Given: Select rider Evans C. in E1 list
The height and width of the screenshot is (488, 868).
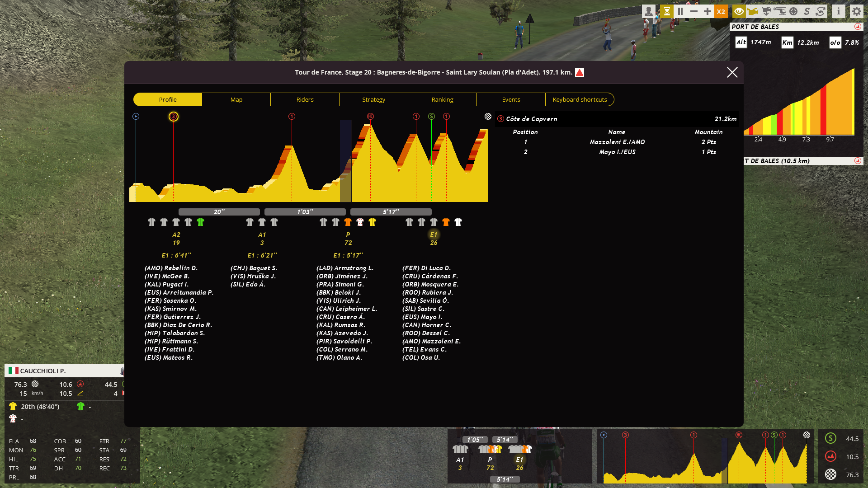Looking at the screenshot, I should (424, 349).
